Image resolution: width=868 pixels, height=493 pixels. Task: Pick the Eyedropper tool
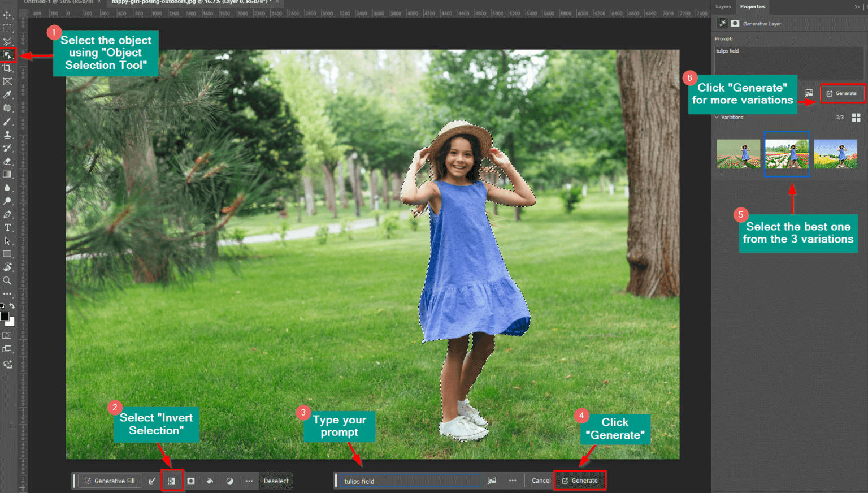(7, 94)
